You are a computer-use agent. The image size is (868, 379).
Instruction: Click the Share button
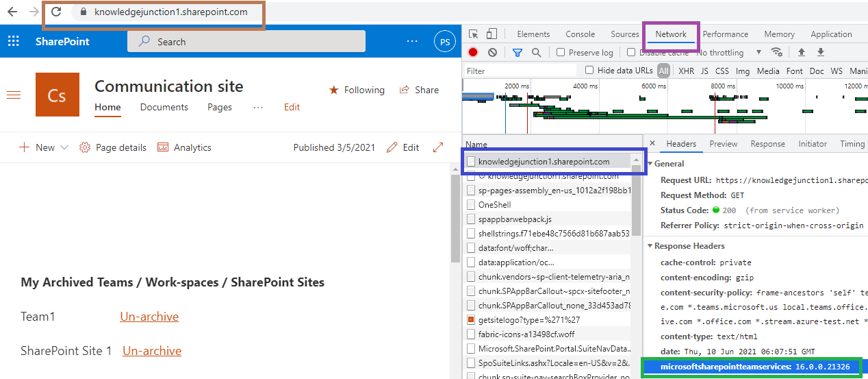419,90
